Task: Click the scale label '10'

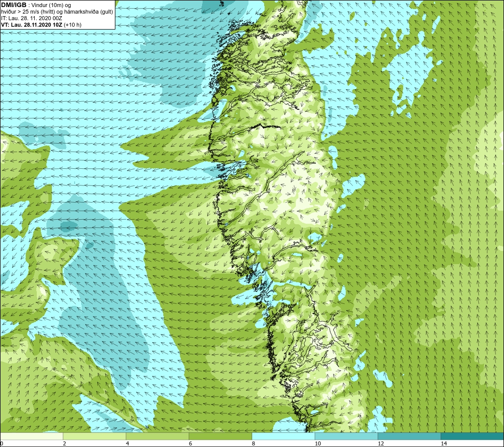Action: tap(318, 443)
